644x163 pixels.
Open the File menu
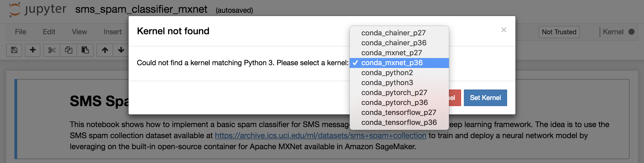click(x=21, y=32)
